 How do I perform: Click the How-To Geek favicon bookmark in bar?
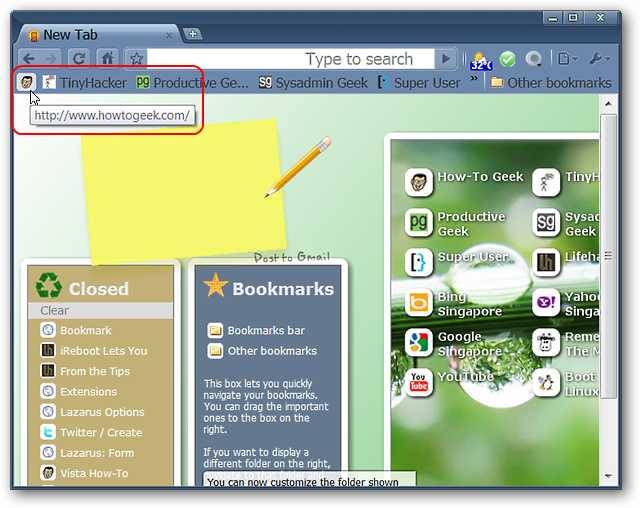pos(27,82)
